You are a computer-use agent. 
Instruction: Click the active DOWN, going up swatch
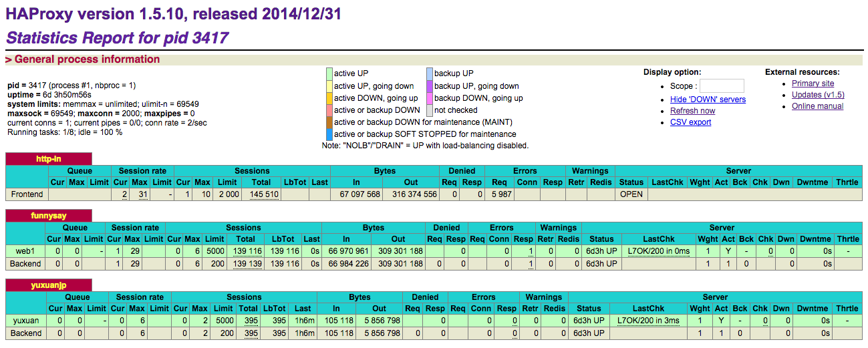pos(329,98)
